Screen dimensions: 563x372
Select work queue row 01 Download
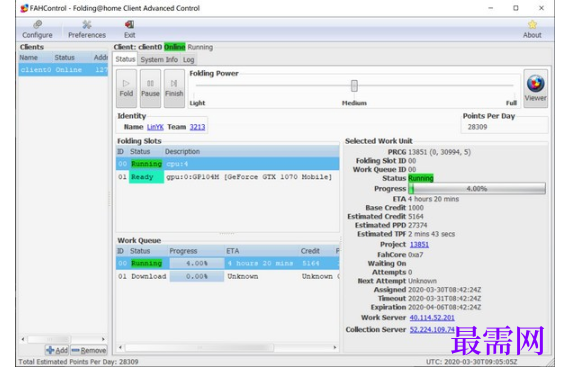[x=228, y=276]
